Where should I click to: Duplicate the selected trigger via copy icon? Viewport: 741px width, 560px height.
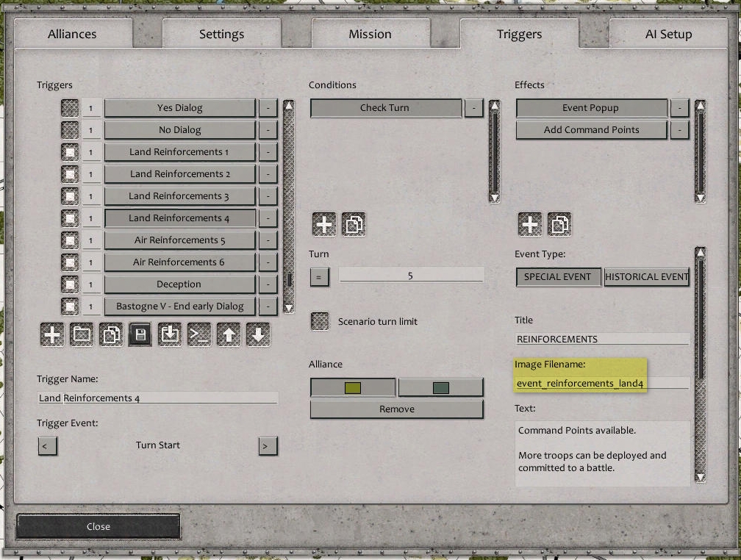click(x=110, y=334)
